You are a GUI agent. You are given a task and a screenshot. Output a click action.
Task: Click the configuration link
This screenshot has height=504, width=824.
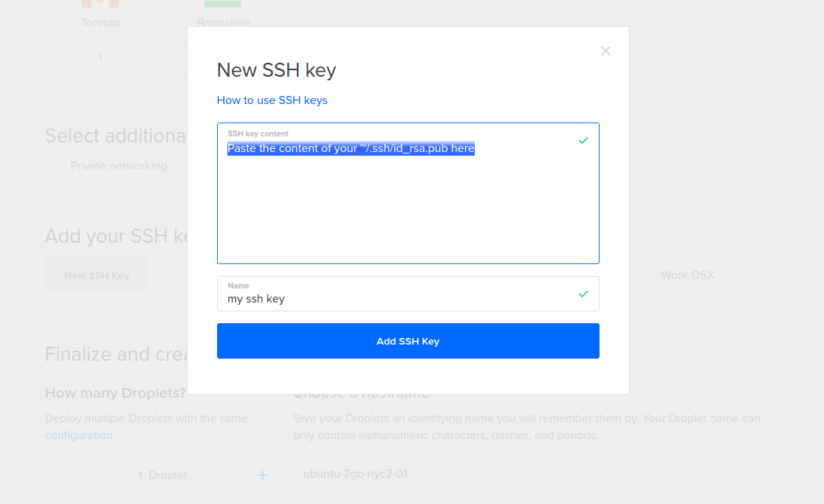78,435
